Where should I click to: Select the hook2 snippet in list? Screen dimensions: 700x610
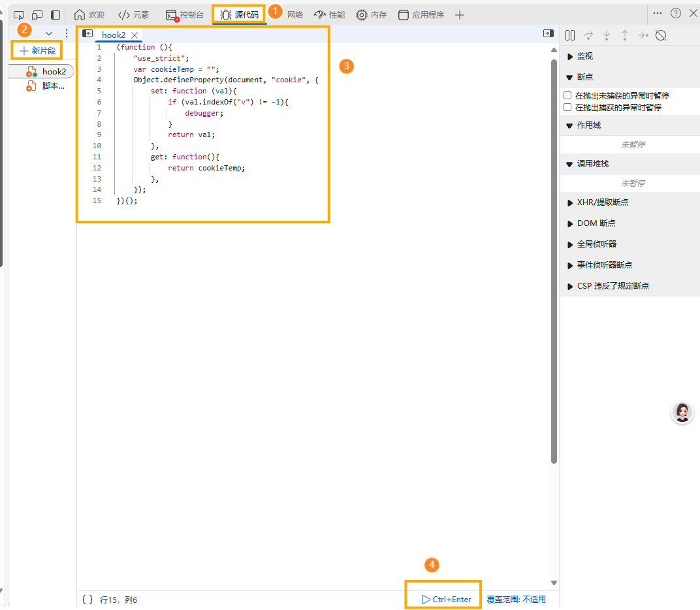pos(41,71)
